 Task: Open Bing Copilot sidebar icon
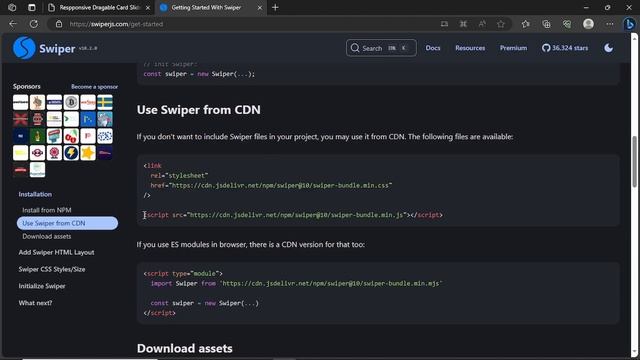point(629,24)
